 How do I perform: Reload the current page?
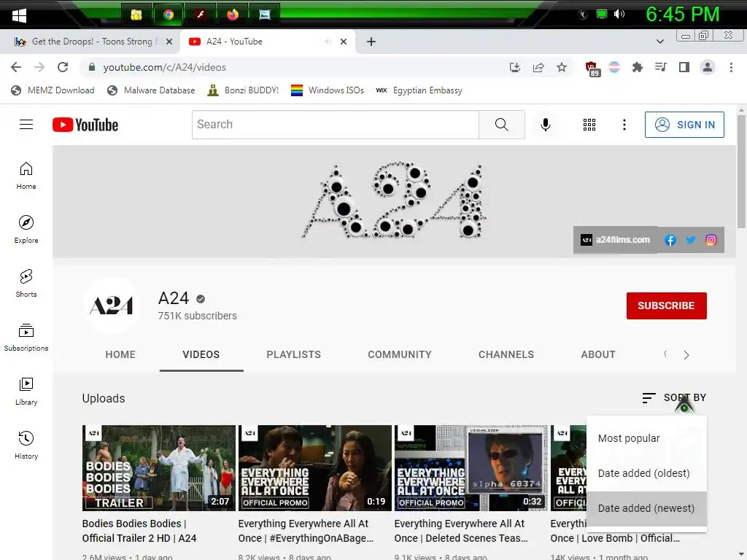[63, 67]
